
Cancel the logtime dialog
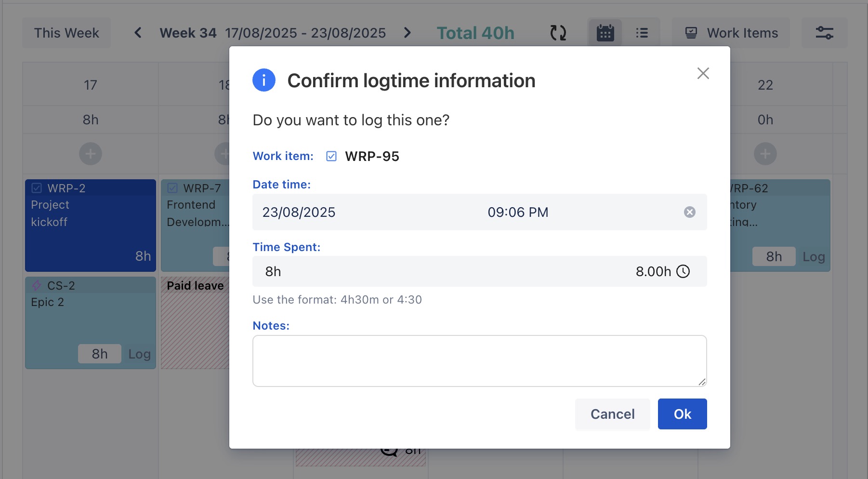[612, 414]
